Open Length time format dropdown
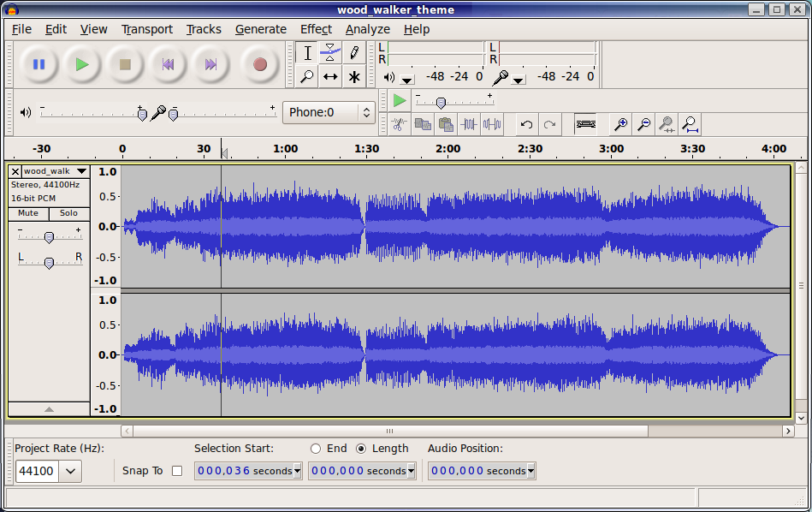The width and height of the screenshot is (812, 512). 412,471
